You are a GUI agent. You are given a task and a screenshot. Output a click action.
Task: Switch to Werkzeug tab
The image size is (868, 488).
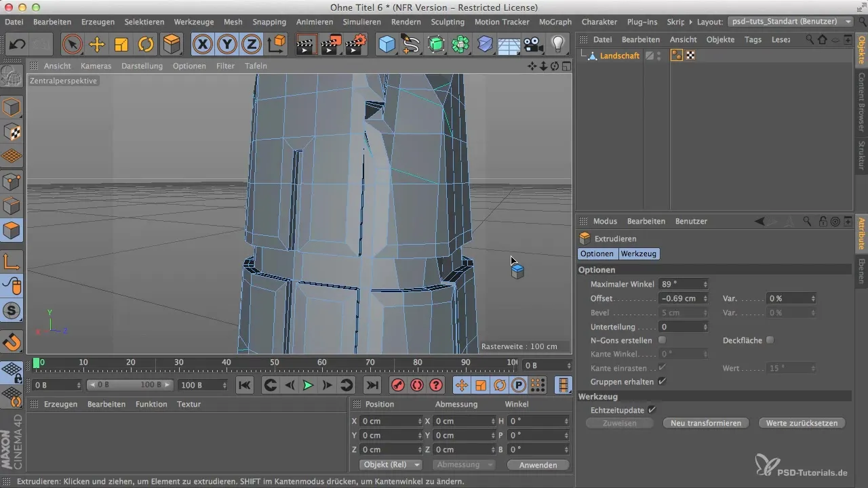tap(638, 253)
